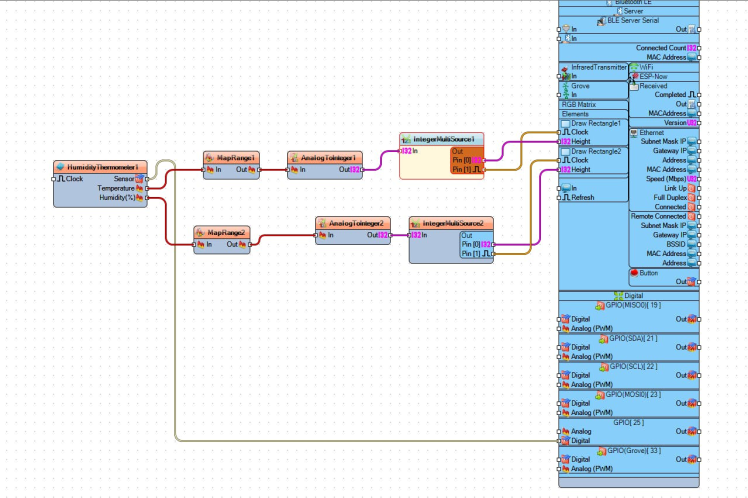The width and height of the screenshot is (748, 498).
Task: Select the HumidityThermometer1 component
Action: tap(100, 166)
